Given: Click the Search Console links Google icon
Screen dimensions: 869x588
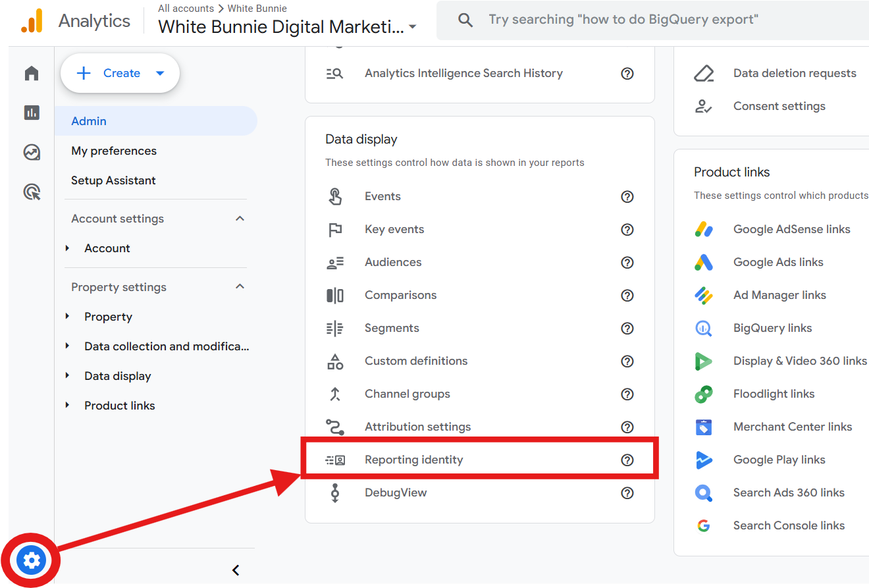Looking at the screenshot, I should coord(704,525).
